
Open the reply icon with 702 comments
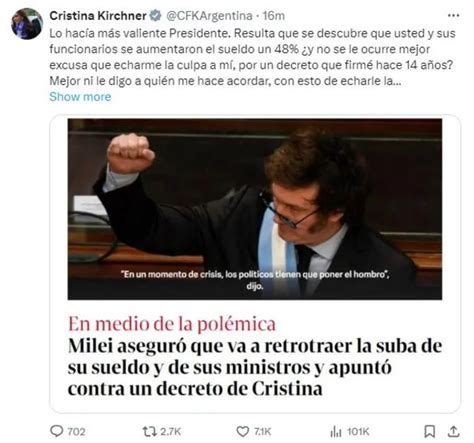click(x=56, y=431)
